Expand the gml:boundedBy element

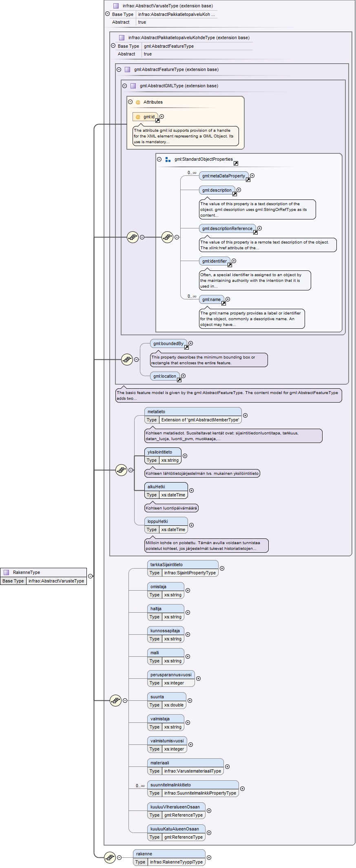pos(191,343)
